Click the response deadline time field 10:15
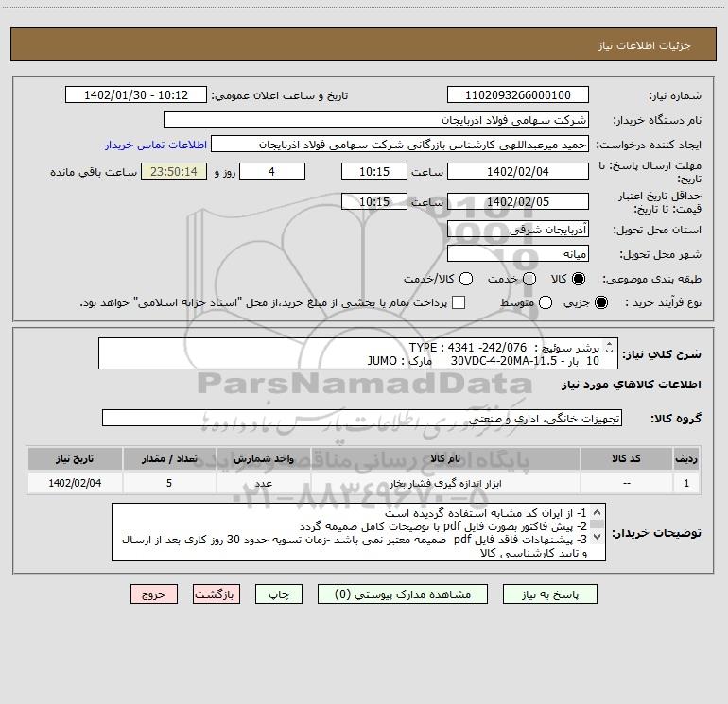 374,171
